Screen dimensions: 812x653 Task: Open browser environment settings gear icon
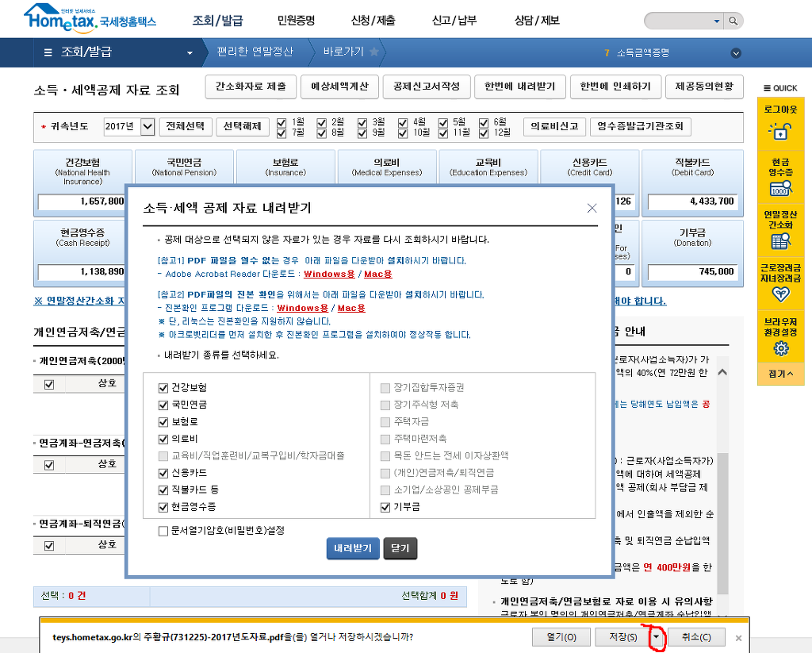pyautogui.click(x=781, y=349)
